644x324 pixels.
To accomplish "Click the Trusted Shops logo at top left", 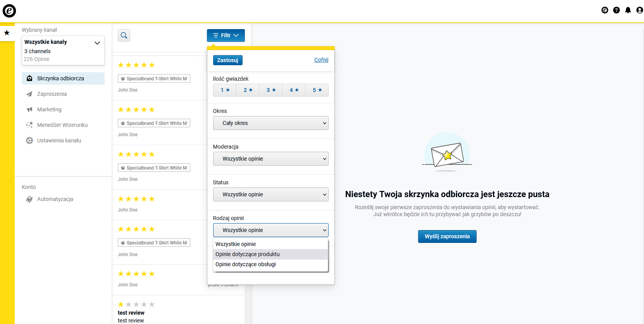I will [x=9, y=11].
